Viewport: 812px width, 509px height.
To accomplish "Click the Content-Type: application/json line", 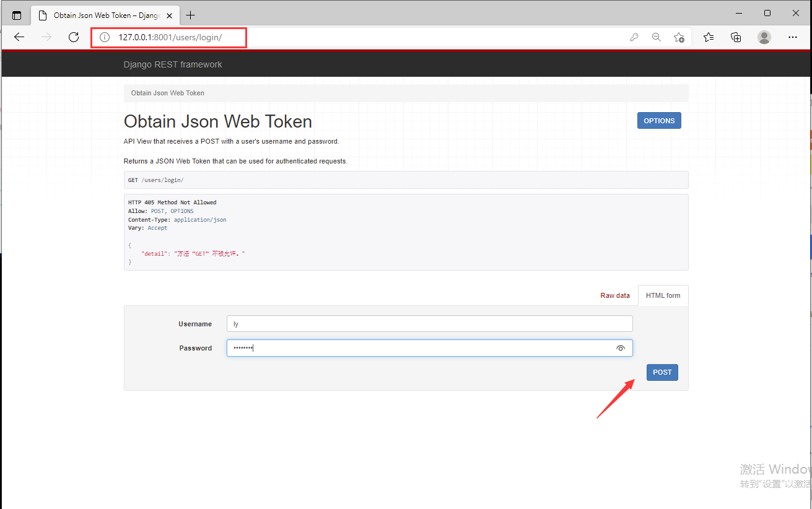I will (178, 220).
